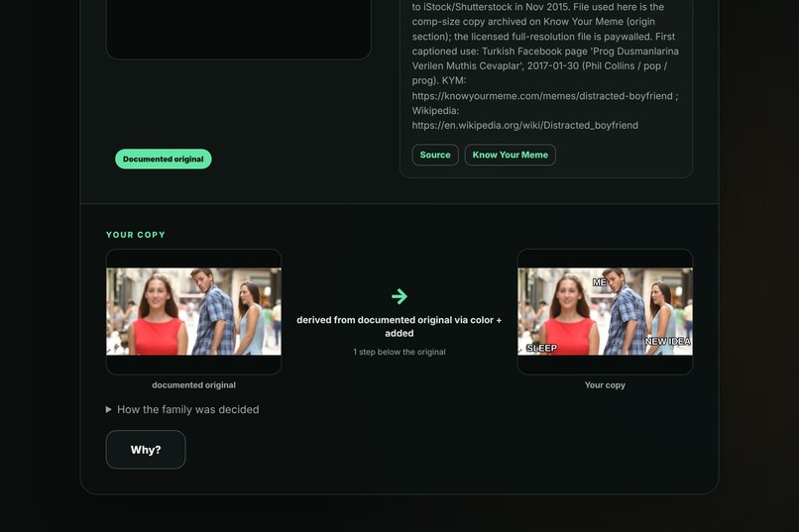Open the Know Your Meme button
Image resolution: width=799 pixels, height=532 pixels.
pyautogui.click(x=511, y=155)
